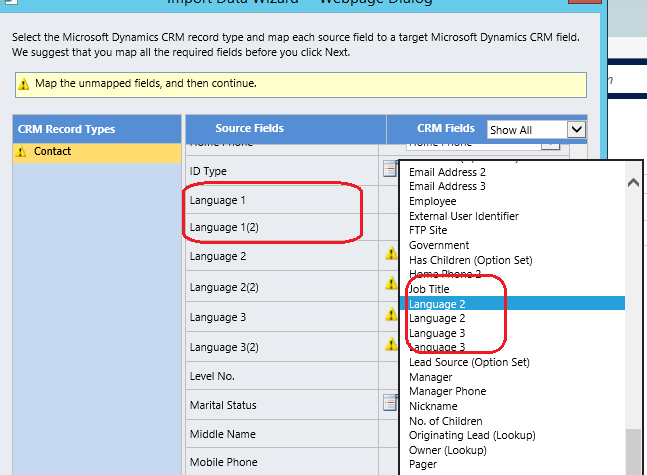This screenshot has width=647, height=475.
Task: Click the CRM Fields column header
Action: pyautogui.click(x=446, y=128)
